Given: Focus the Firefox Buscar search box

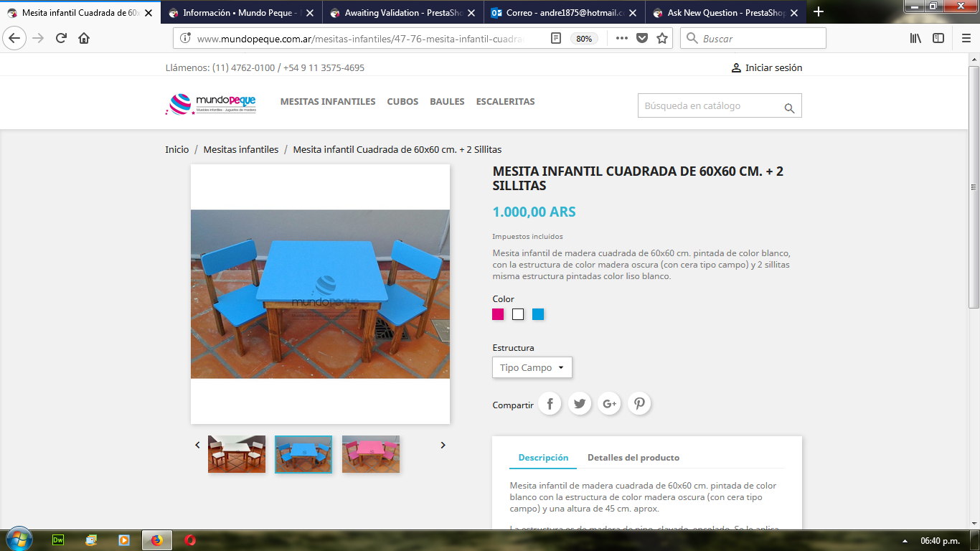Looking at the screenshot, I should click(753, 39).
